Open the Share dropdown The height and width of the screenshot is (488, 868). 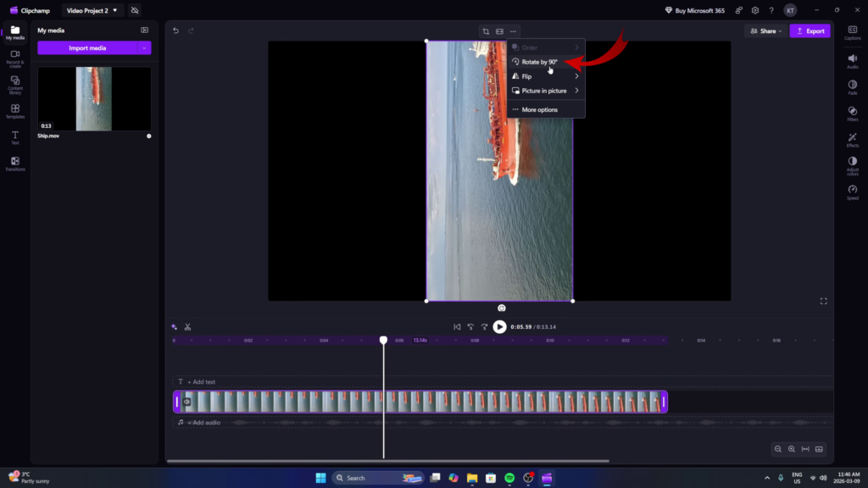[764, 30]
